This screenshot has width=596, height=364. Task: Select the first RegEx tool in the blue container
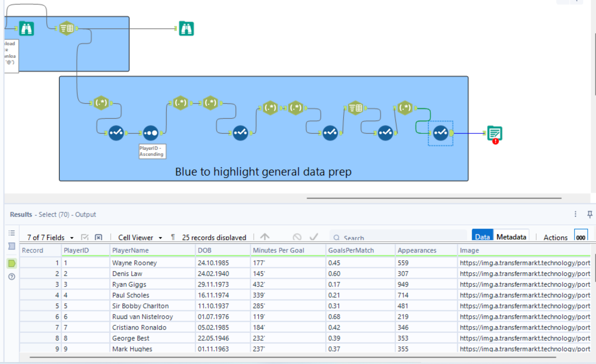tap(101, 103)
